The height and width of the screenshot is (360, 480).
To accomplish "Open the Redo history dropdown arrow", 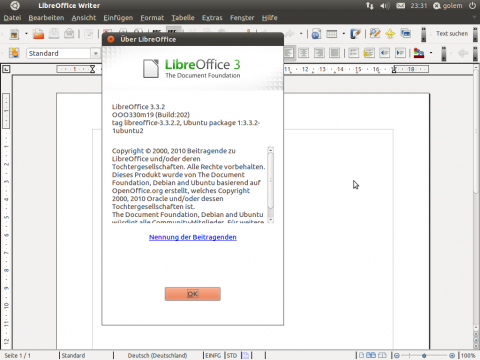I will click(301, 34).
